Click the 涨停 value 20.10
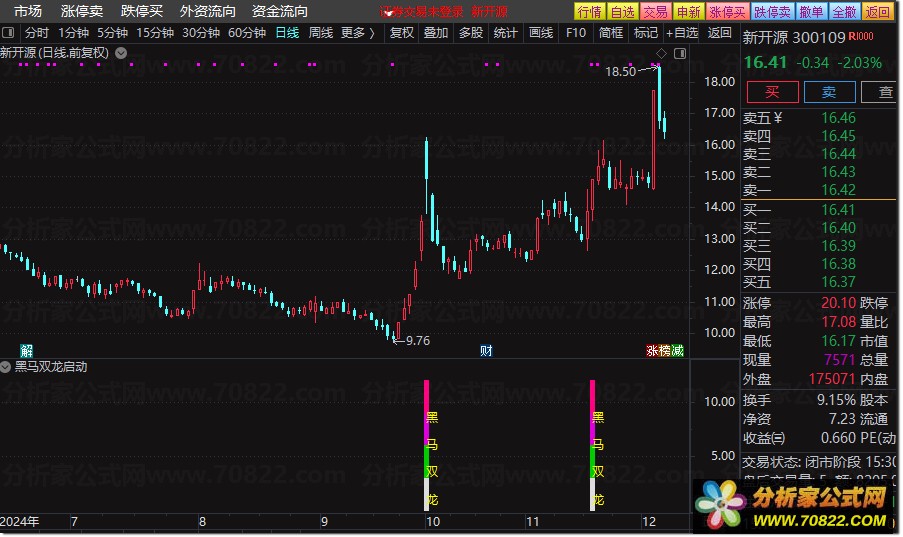 point(838,303)
